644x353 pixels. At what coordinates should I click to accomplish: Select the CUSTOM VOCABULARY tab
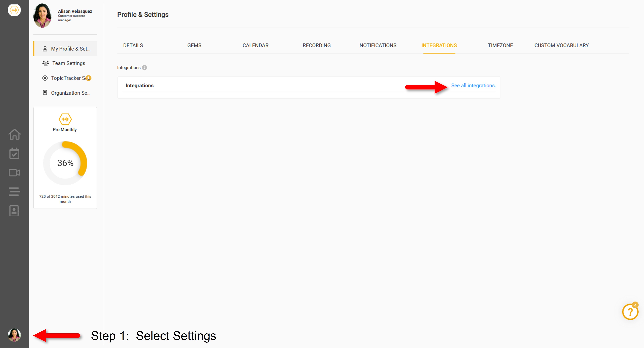561,46
